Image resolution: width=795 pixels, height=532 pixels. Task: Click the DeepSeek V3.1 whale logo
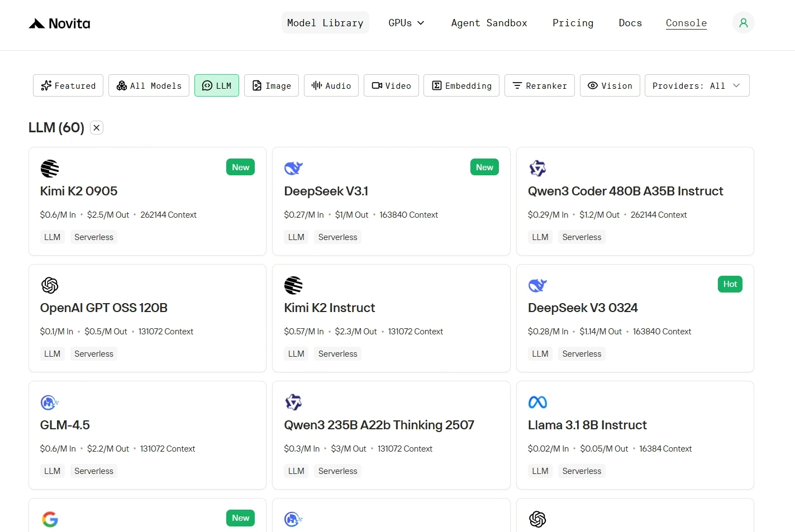(x=293, y=168)
